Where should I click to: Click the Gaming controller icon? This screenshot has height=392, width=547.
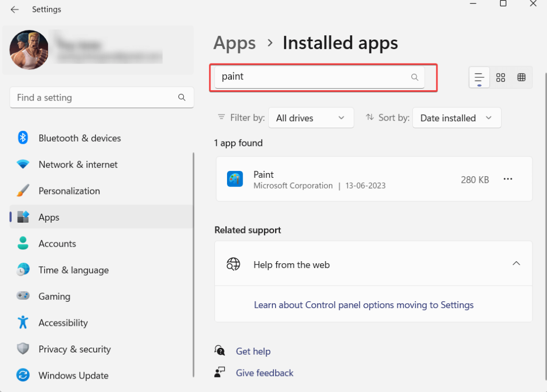[23, 296]
